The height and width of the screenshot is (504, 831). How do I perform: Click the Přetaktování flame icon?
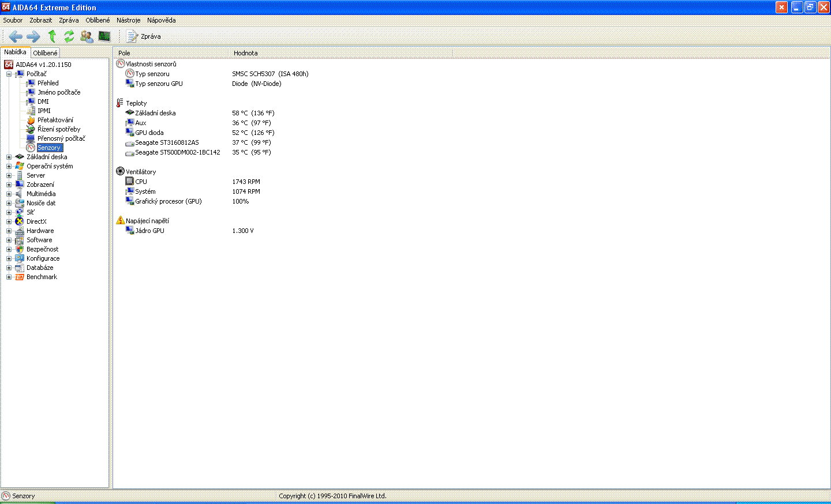click(31, 120)
